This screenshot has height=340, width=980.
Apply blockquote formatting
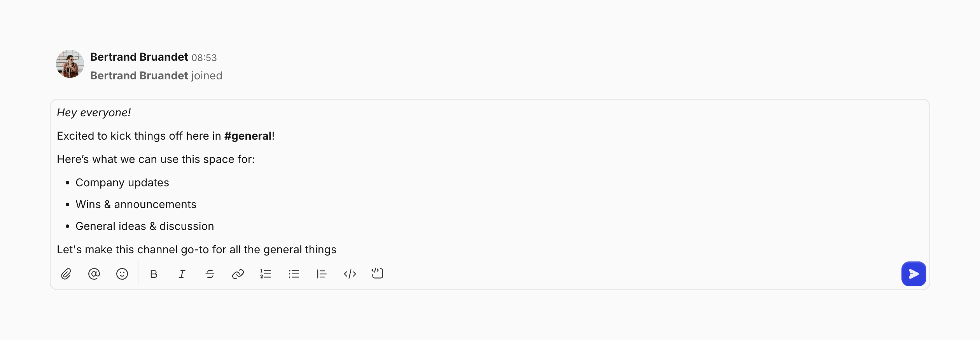[322, 274]
